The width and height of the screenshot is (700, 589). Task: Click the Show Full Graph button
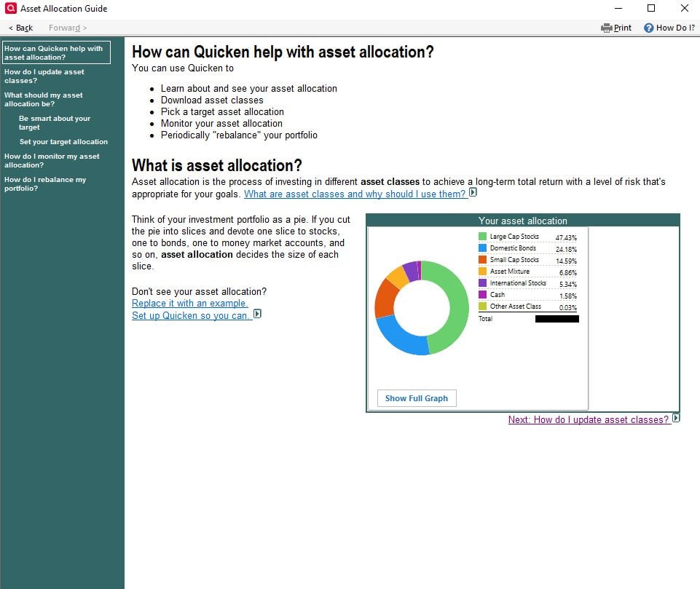[x=417, y=398]
